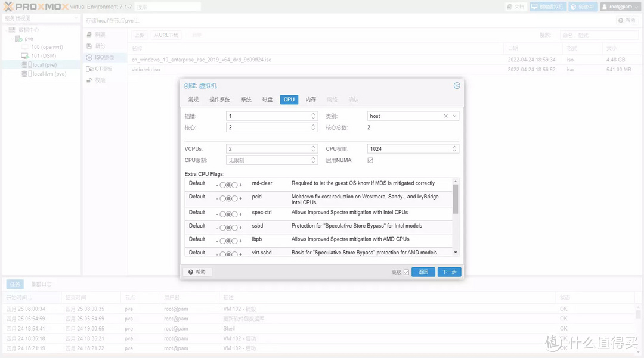Viewport: 644px width, 358px height.
Task: Click the cores spinner arrows
Action: (x=314, y=127)
